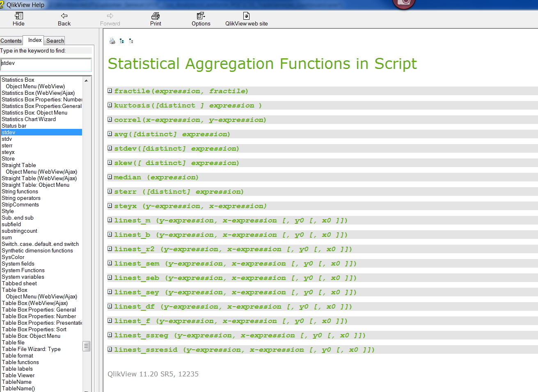This screenshot has width=538, height=392.
Task: Expand the fractile function section
Action: click(110, 91)
